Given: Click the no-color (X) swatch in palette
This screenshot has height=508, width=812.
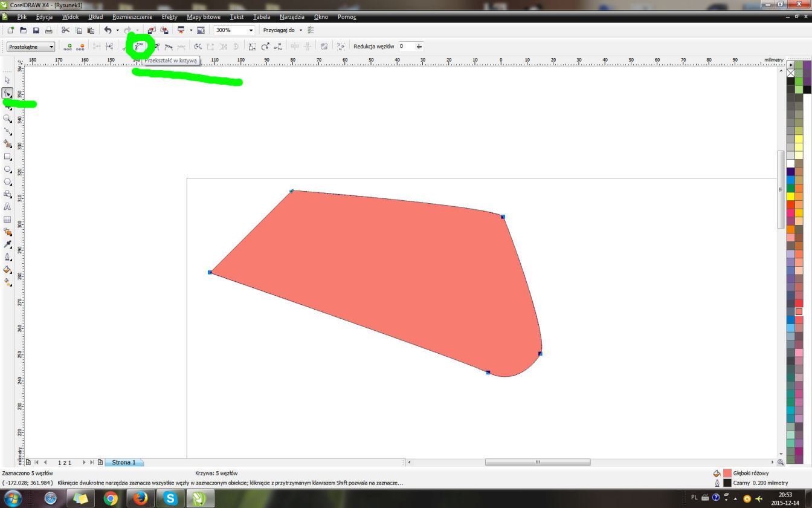Looking at the screenshot, I should pyautogui.click(x=790, y=73).
